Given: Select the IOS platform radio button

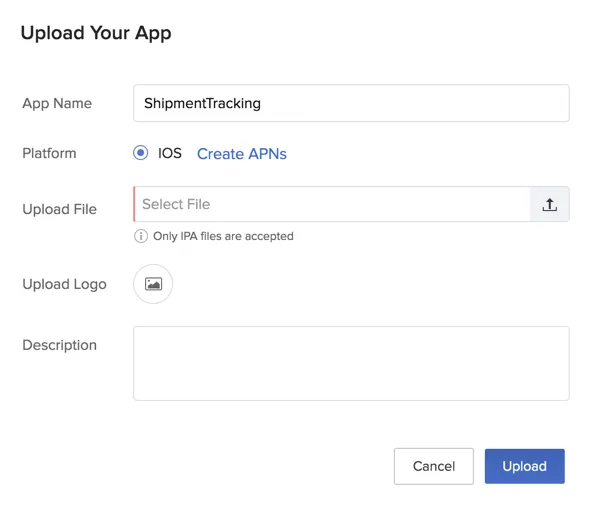Looking at the screenshot, I should (141, 153).
